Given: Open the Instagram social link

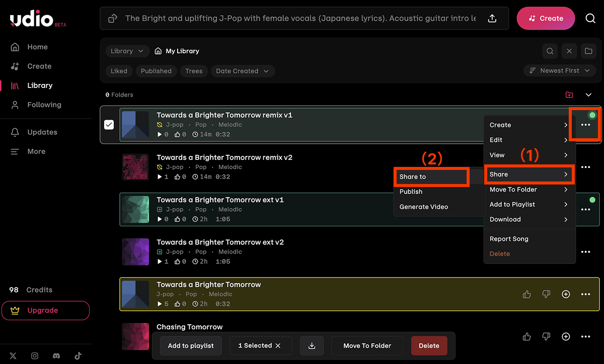Looking at the screenshot, I should coord(35,355).
